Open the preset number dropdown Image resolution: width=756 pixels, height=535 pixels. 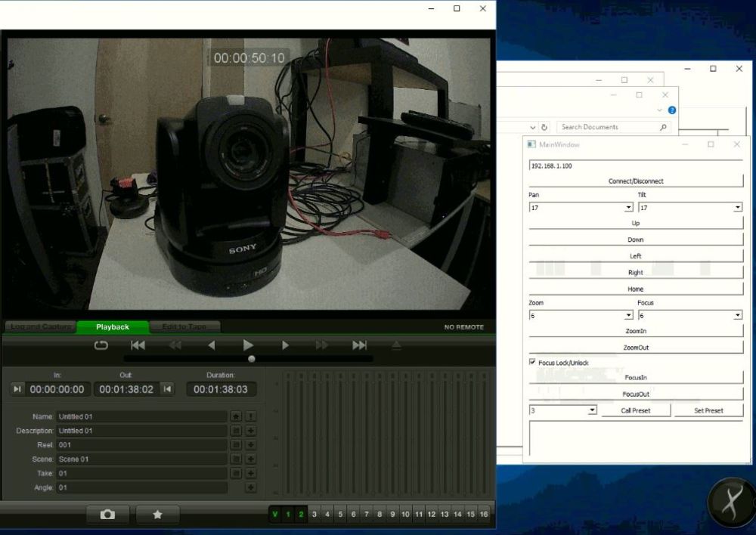coord(592,410)
